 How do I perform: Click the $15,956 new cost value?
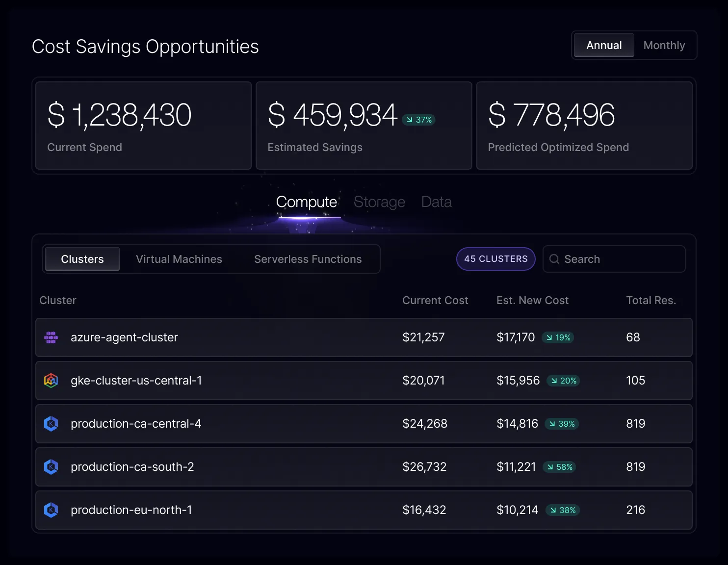[x=518, y=381]
